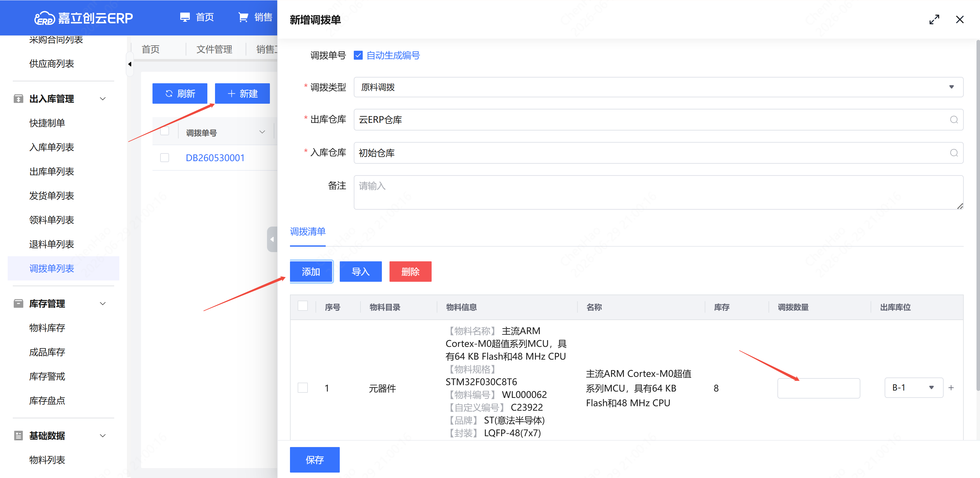Click the search icon in 入库仓库 field
980x478 pixels.
(954, 153)
